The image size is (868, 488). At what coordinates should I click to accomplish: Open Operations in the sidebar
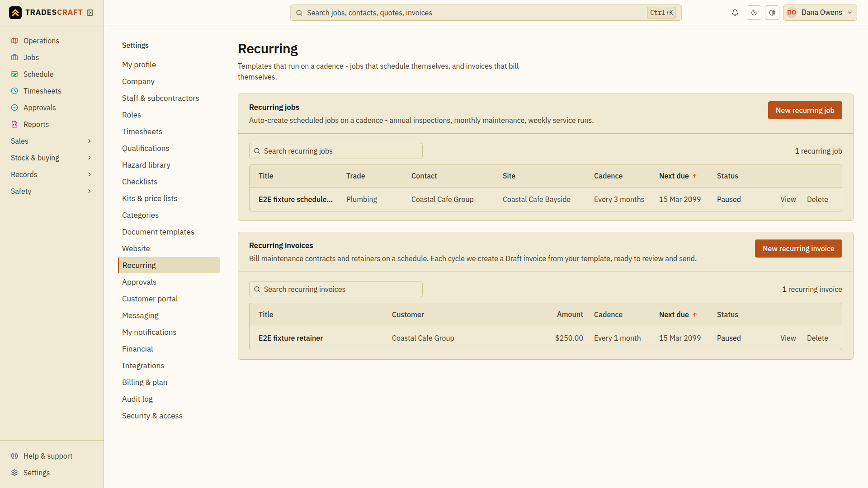click(52, 41)
